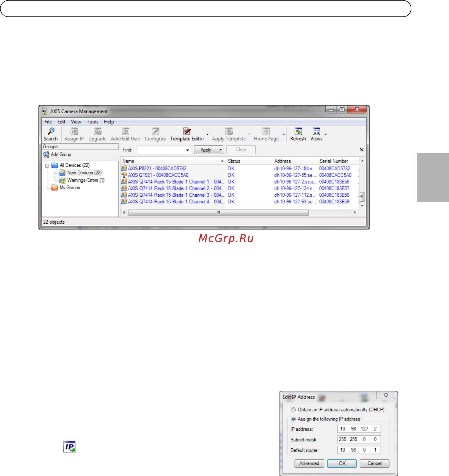
Task: Click the Status column header
Action: [249, 161]
